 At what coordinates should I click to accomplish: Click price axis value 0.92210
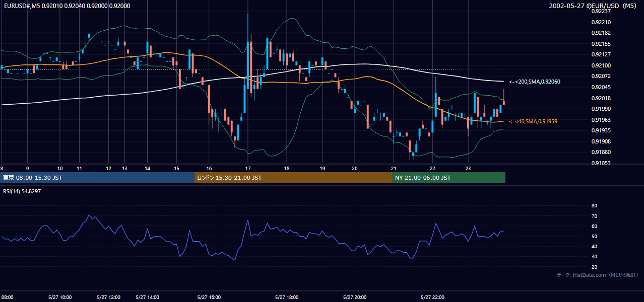click(601, 22)
